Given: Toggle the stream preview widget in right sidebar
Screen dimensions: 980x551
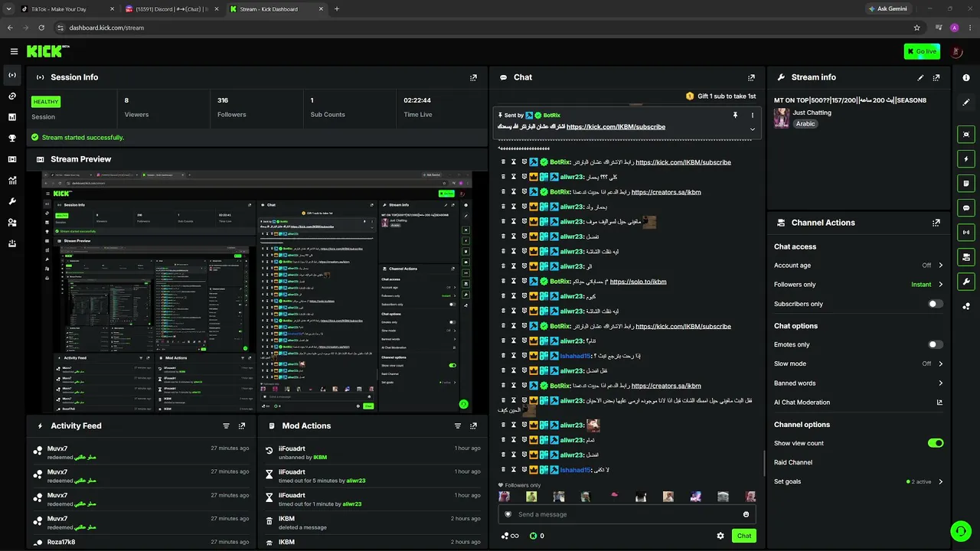Looking at the screenshot, I should click(x=966, y=135).
